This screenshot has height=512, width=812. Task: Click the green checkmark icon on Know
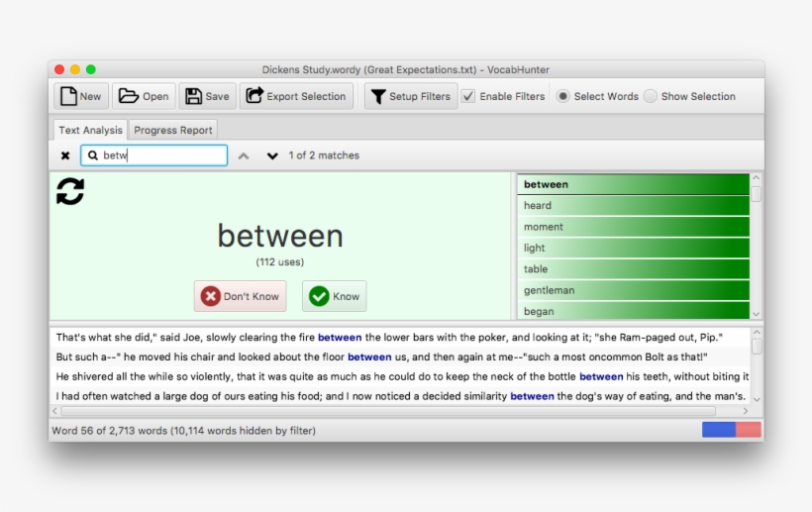pyautogui.click(x=319, y=296)
